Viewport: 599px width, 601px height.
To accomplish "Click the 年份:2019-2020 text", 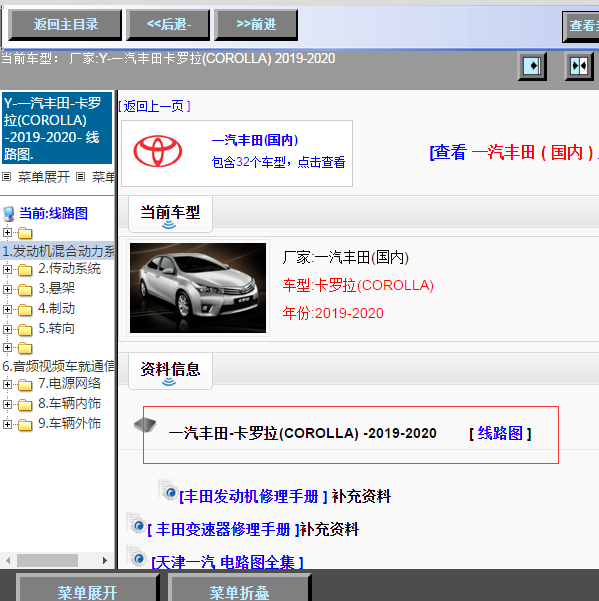I will pos(333,314).
